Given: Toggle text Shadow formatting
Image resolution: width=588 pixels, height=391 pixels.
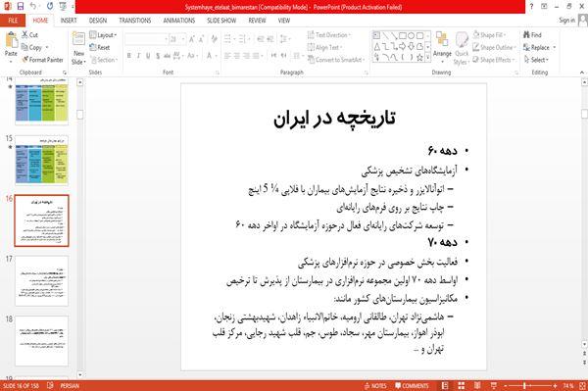Looking at the screenshot, I should (x=158, y=56).
